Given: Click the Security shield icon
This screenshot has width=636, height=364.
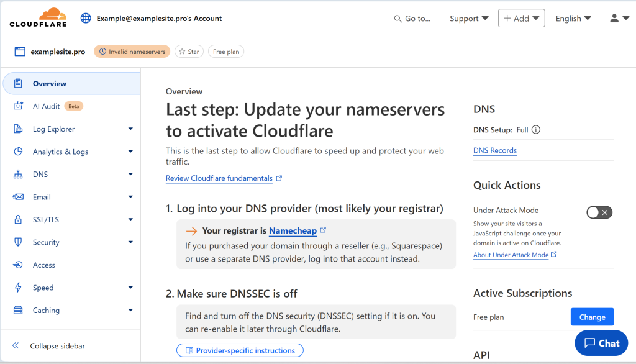Looking at the screenshot, I should [x=18, y=242].
